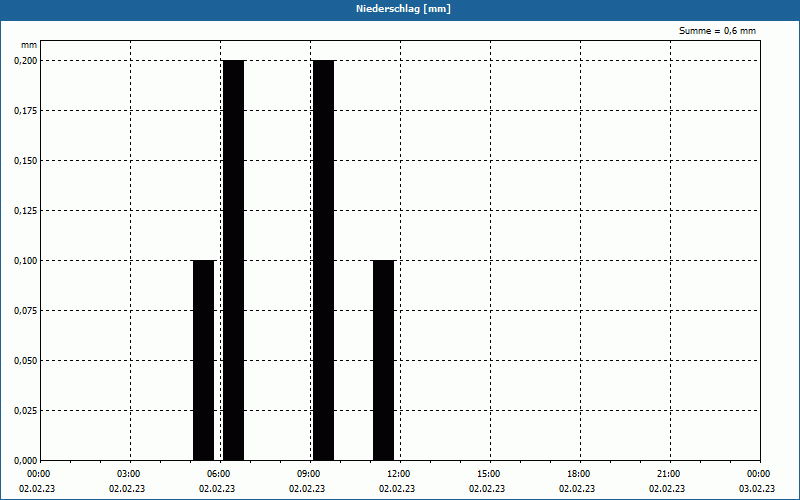Click the 02.02.23 date under 15:00

point(487,488)
